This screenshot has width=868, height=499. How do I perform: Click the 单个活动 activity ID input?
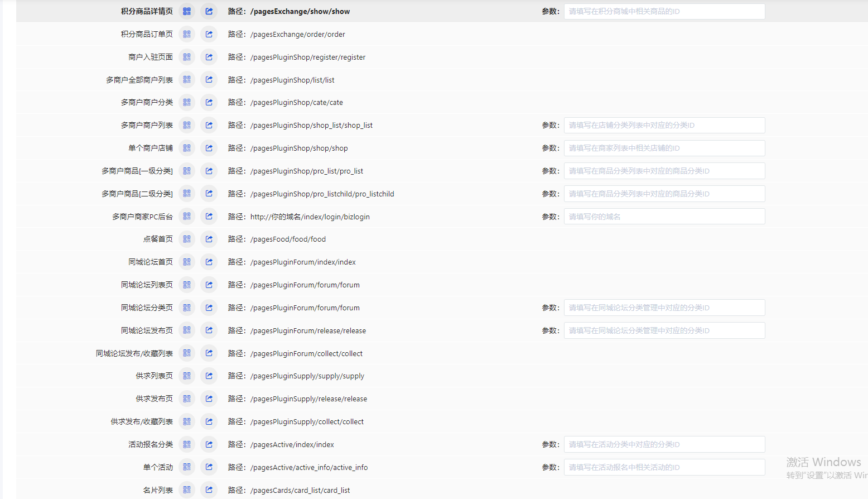coord(664,467)
